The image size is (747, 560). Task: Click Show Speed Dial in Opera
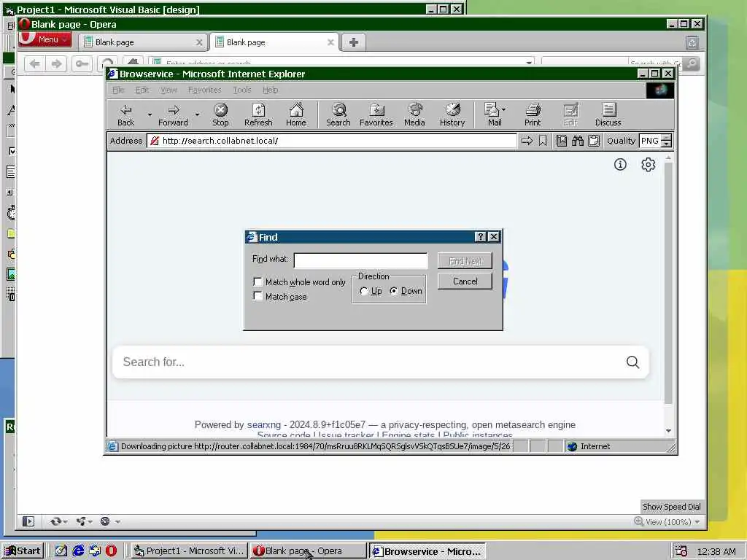[x=671, y=507]
